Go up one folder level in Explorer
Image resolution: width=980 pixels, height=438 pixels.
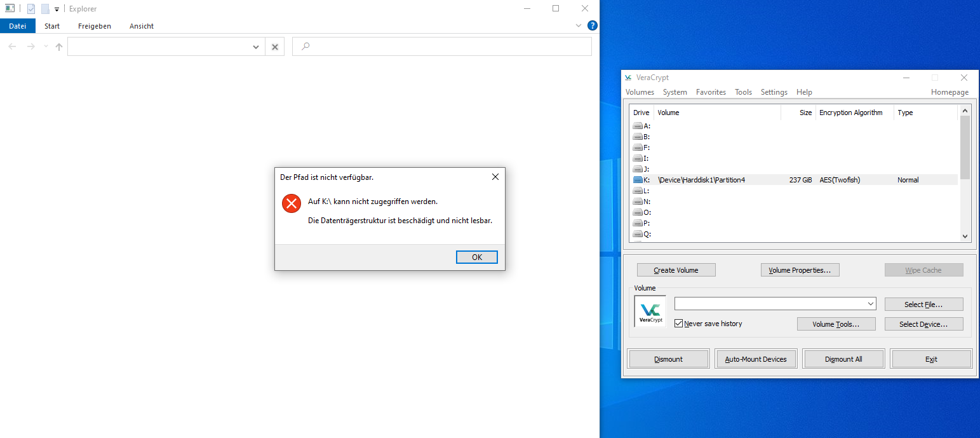click(59, 46)
